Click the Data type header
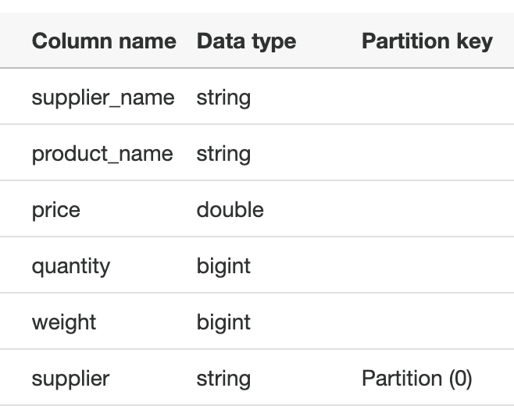 [x=246, y=41]
